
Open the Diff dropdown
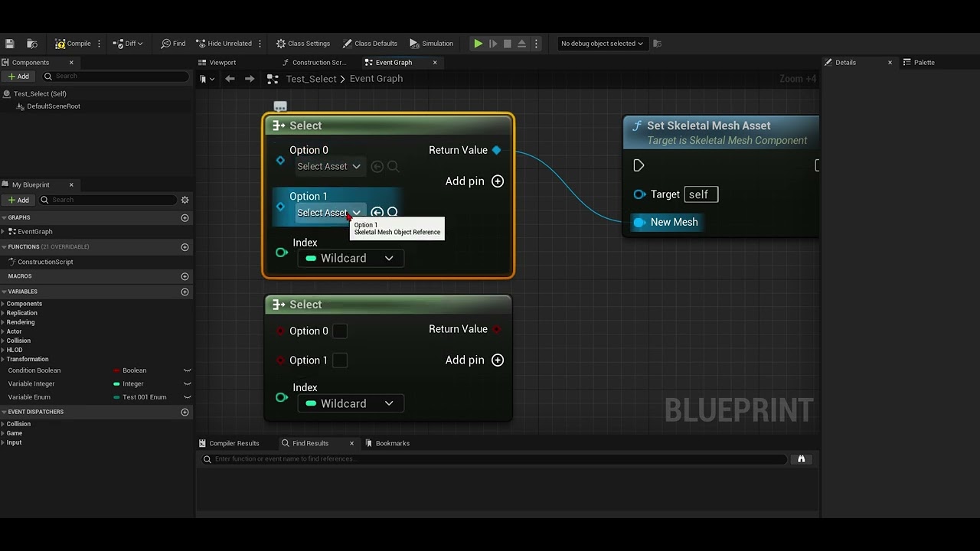pyautogui.click(x=128, y=44)
